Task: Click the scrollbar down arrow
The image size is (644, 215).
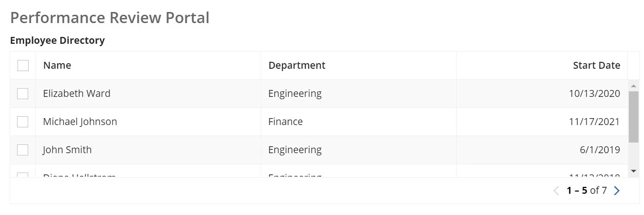Action: coord(633,171)
